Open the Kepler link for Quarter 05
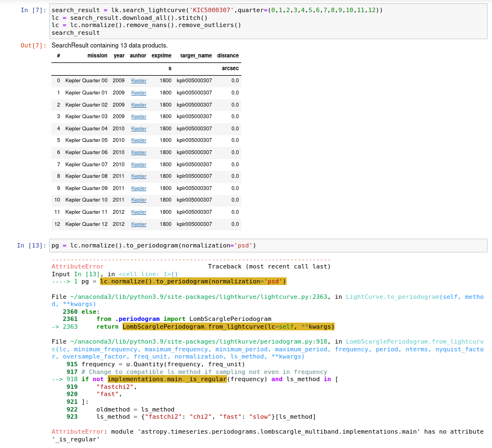 pos(139,140)
